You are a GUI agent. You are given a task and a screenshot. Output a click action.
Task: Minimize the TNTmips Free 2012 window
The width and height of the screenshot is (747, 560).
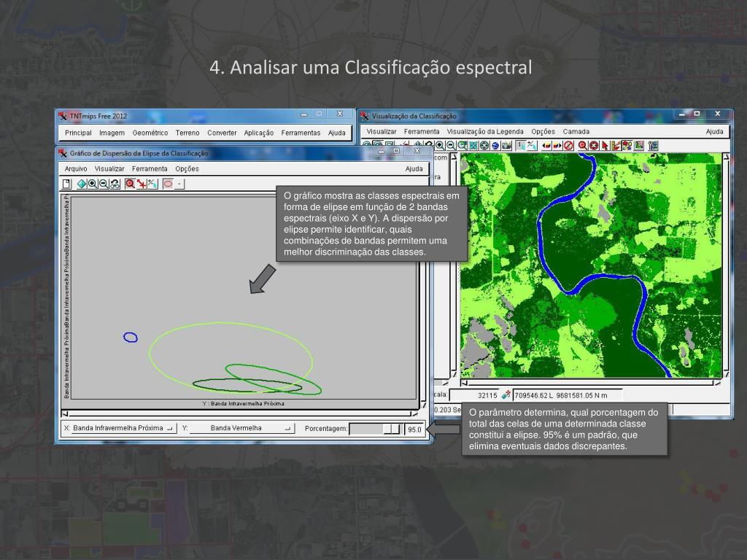[x=304, y=114]
